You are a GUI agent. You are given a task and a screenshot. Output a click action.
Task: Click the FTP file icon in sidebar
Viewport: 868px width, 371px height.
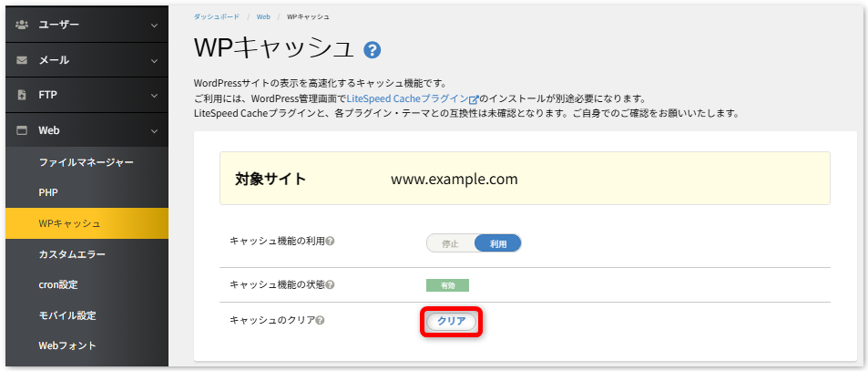[x=22, y=95]
